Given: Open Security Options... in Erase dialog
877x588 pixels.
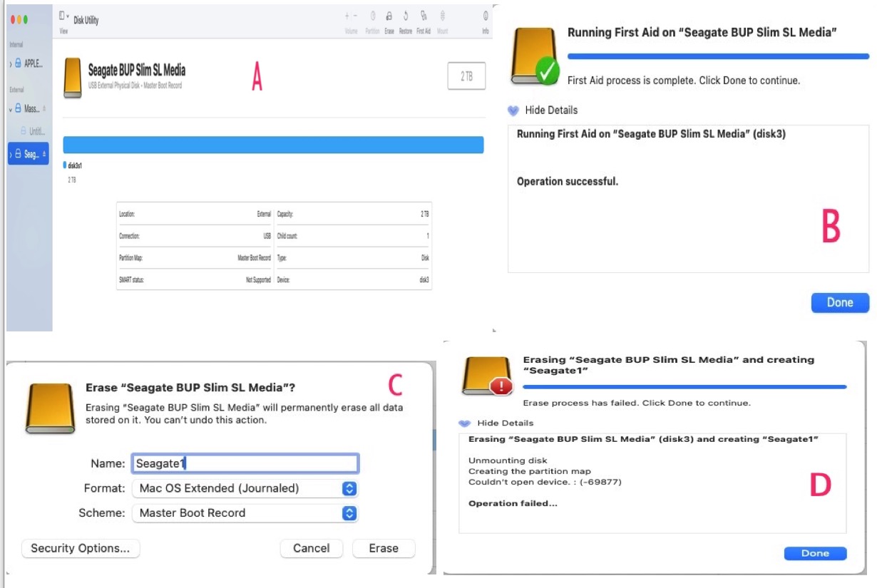Looking at the screenshot, I should [x=81, y=548].
